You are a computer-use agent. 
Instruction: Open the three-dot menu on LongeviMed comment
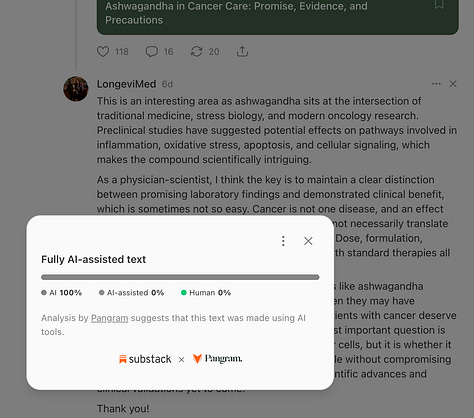[x=436, y=84]
